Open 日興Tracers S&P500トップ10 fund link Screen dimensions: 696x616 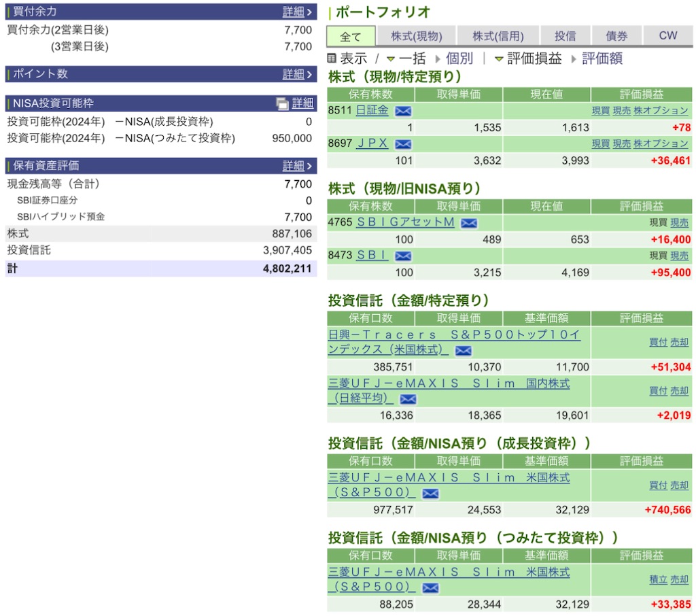pos(454,341)
